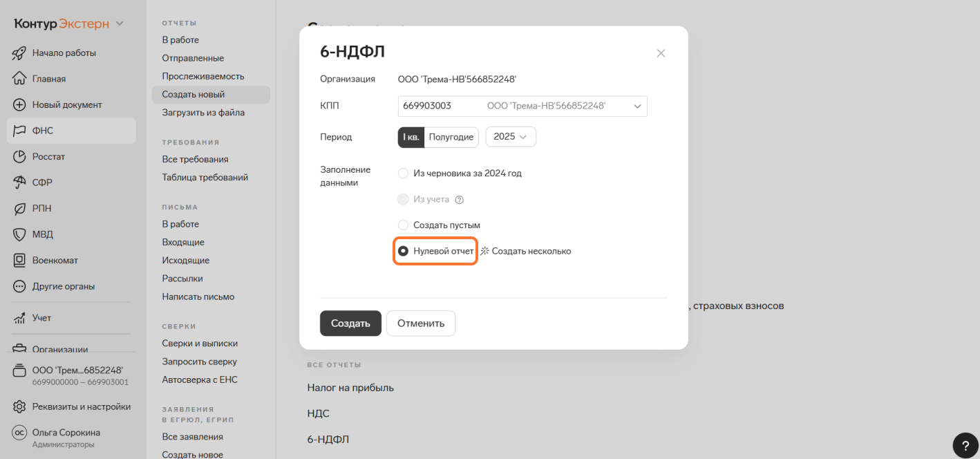
Task: Click Запросить сверку
Action: (x=200, y=362)
